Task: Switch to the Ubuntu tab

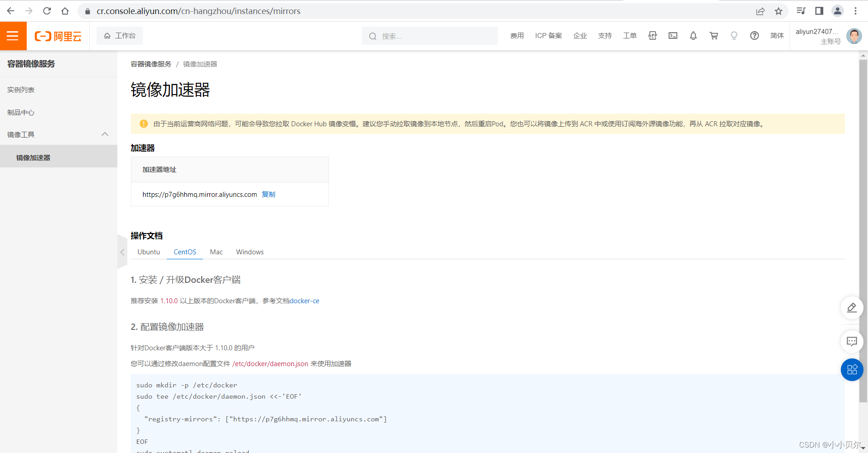Action: click(149, 252)
